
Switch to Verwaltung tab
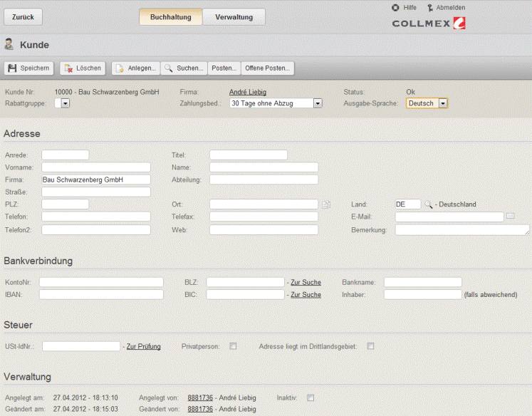pos(234,17)
